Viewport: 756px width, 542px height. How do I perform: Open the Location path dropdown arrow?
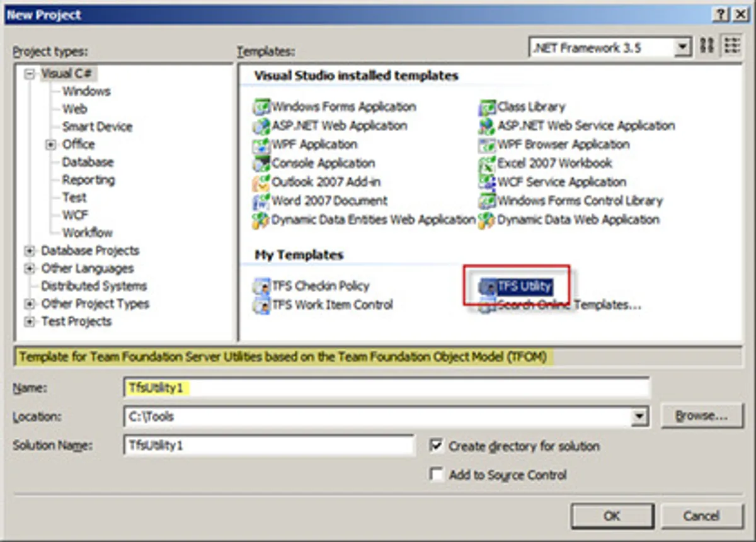pos(640,416)
